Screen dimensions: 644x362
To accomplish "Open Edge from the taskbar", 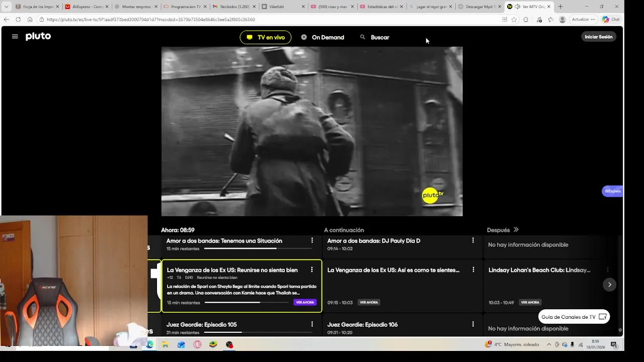I will pyautogui.click(x=149, y=344).
